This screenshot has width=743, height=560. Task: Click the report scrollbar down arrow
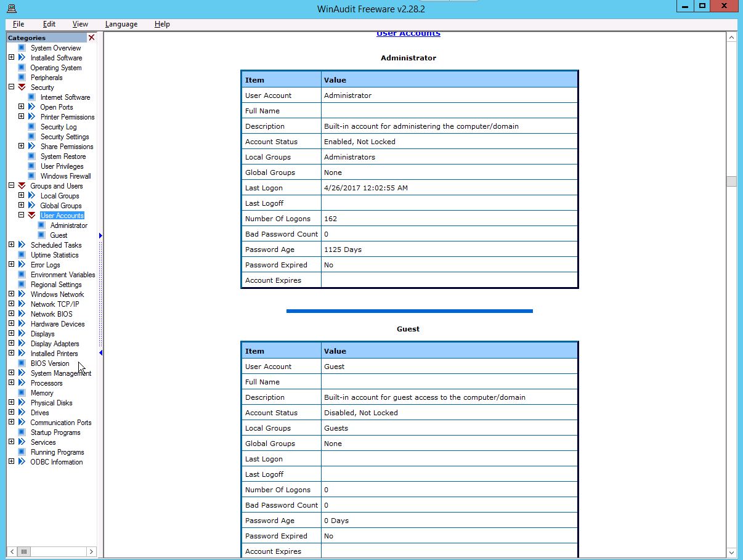point(731,552)
